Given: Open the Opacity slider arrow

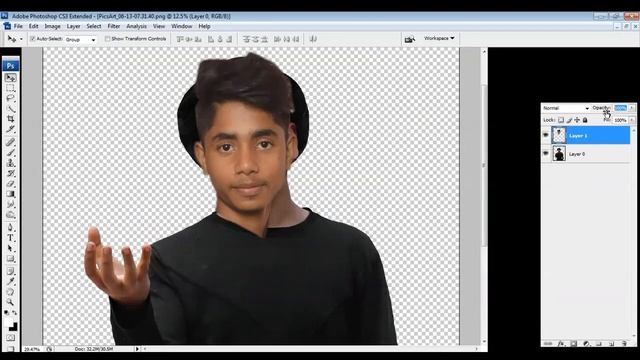Looking at the screenshot, I should (x=631, y=108).
